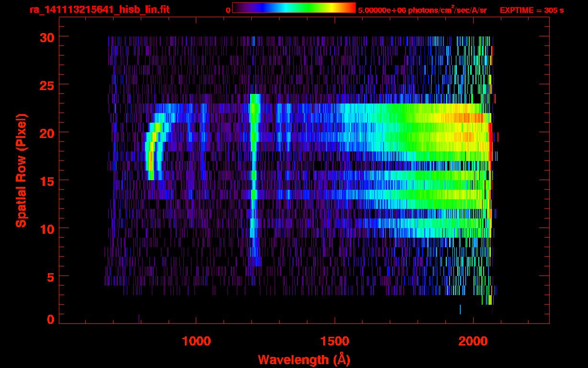Click y-axis tick label 10
Screen dimensions: 588x368
click(x=46, y=229)
